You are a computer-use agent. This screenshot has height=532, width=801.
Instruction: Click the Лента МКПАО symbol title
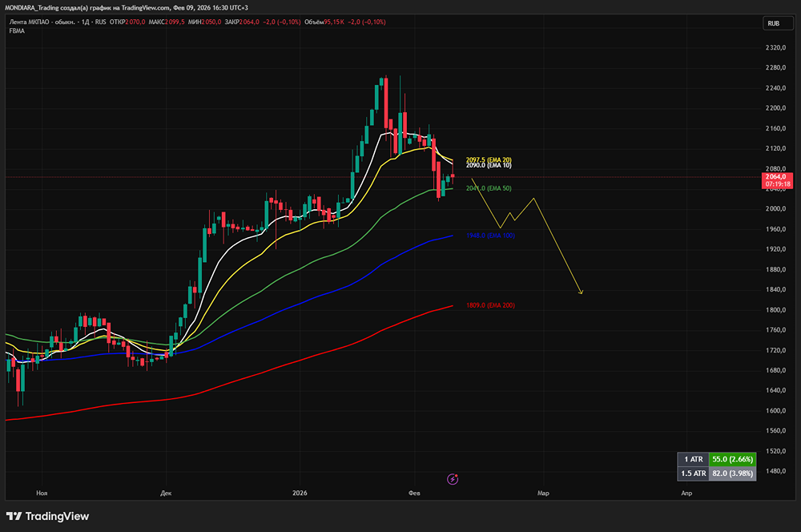coord(42,22)
